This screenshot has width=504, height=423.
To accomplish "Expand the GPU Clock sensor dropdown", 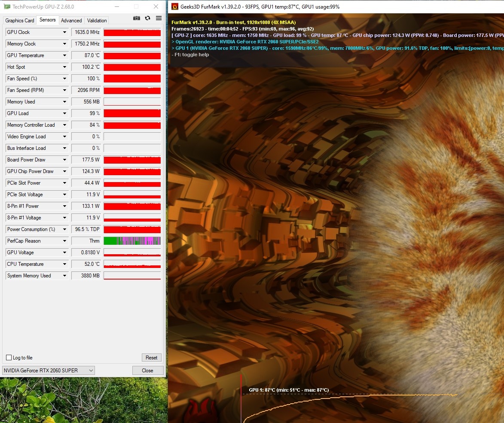I will [64, 32].
